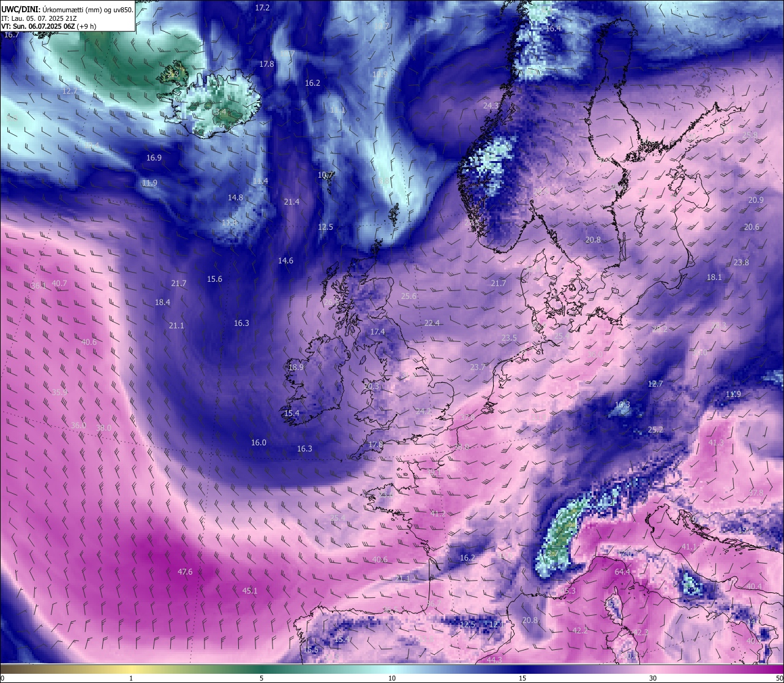The height and width of the screenshot is (683, 784).
Task: Click the map value '16.0'
Action: pos(258,442)
